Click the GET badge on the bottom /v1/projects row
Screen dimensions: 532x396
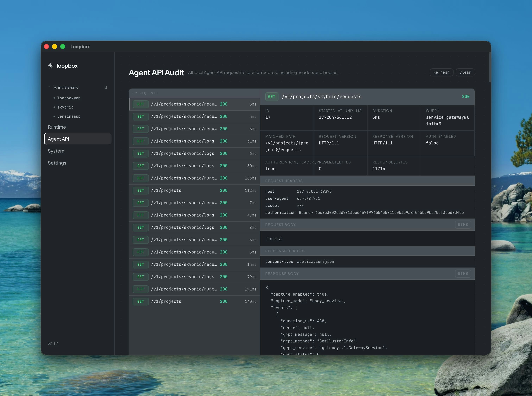141,301
